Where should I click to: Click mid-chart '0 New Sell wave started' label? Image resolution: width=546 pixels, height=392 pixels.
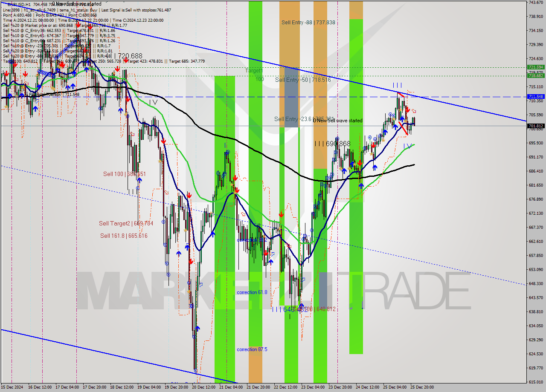tap(337, 121)
